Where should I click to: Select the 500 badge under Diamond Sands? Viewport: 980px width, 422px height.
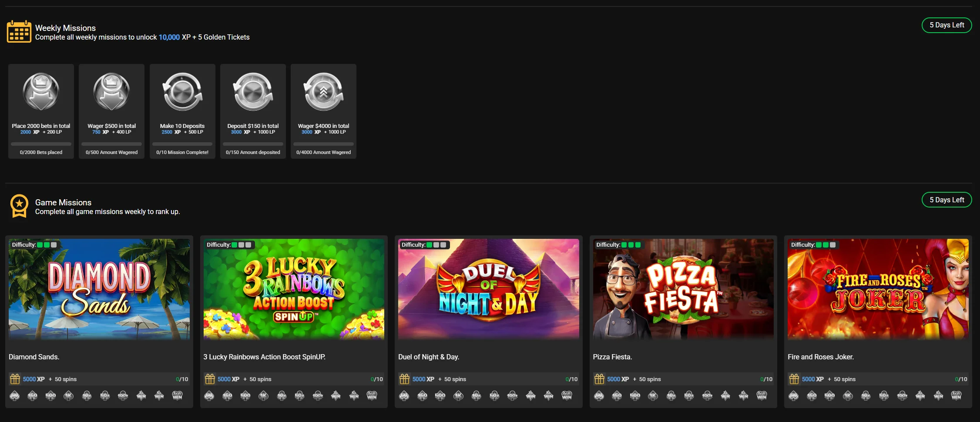(x=51, y=395)
